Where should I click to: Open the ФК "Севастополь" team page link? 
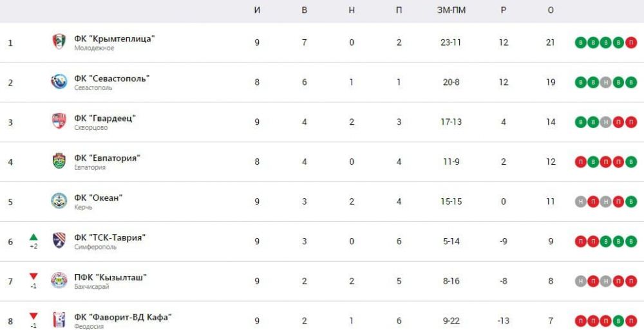point(111,78)
